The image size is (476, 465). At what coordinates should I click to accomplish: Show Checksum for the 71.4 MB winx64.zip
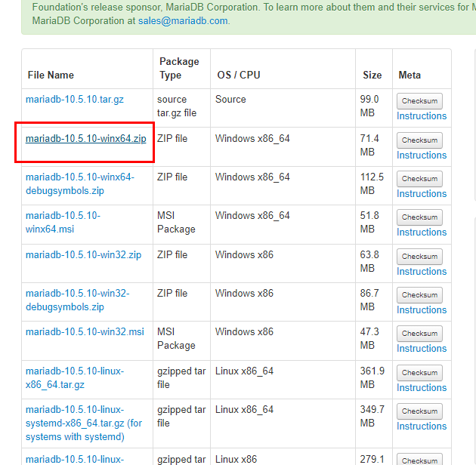[419, 140]
